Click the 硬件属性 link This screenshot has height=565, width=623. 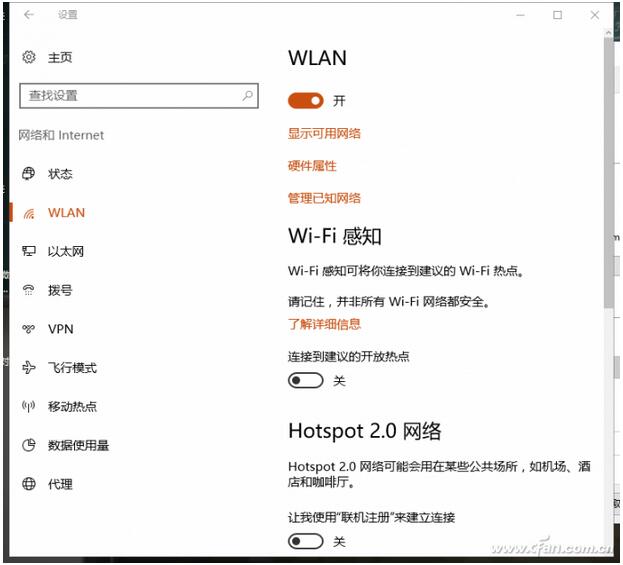[x=312, y=166]
